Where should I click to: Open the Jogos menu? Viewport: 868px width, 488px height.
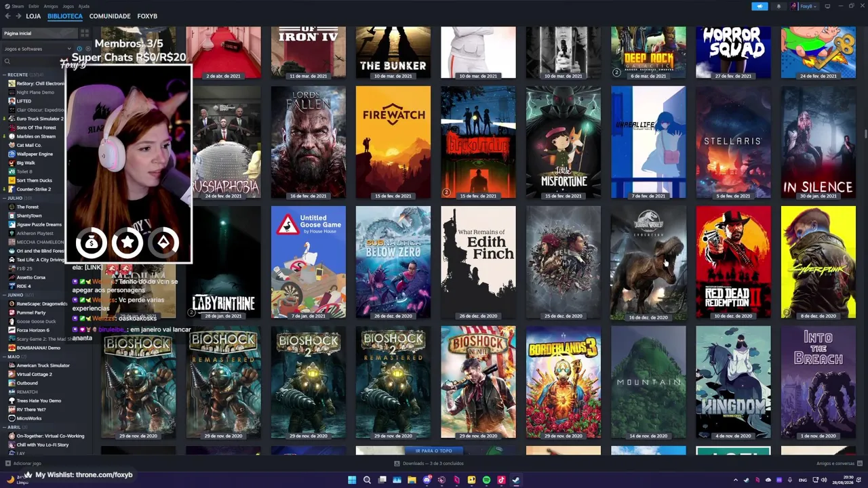tap(68, 6)
